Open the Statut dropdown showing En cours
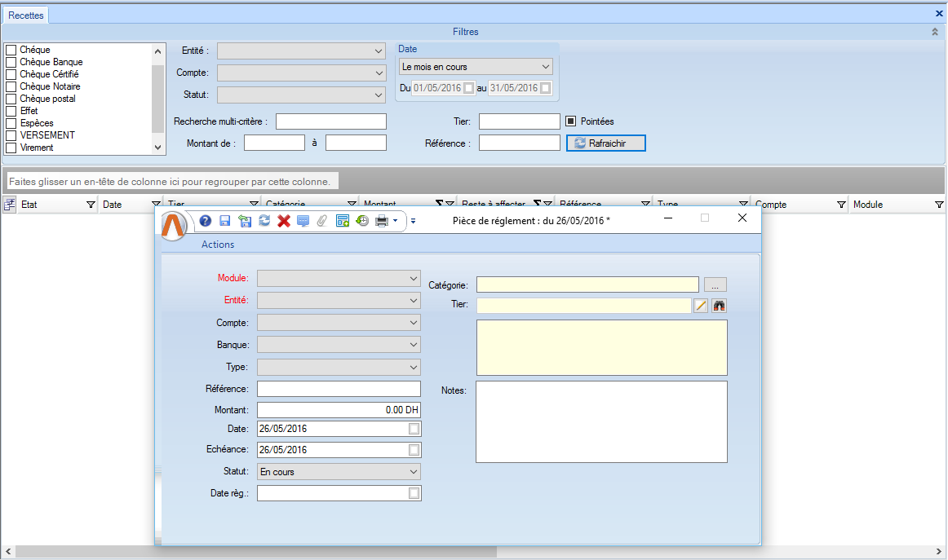948x560 pixels. pos(339,472)
